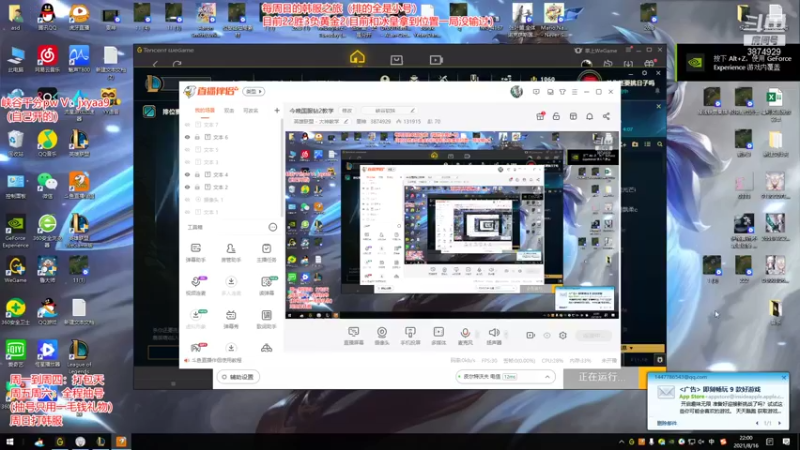
Task: Close the QQ mail advertisement popup
Action: coord(784,378)
